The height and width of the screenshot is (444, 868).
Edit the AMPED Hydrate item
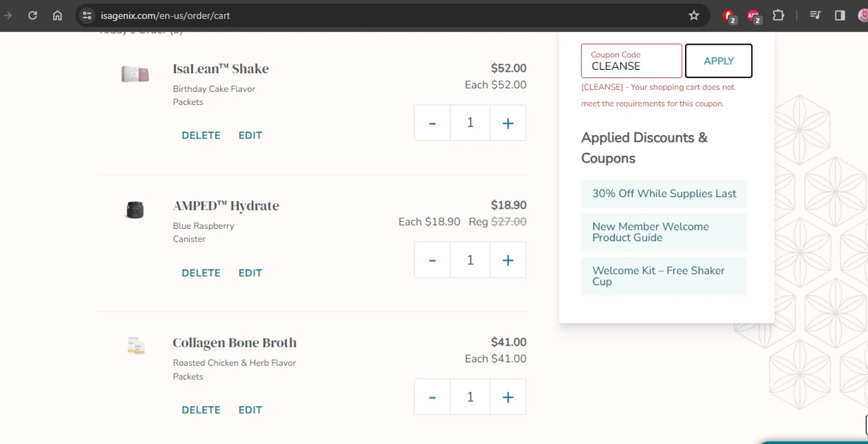tap(250, 273)
